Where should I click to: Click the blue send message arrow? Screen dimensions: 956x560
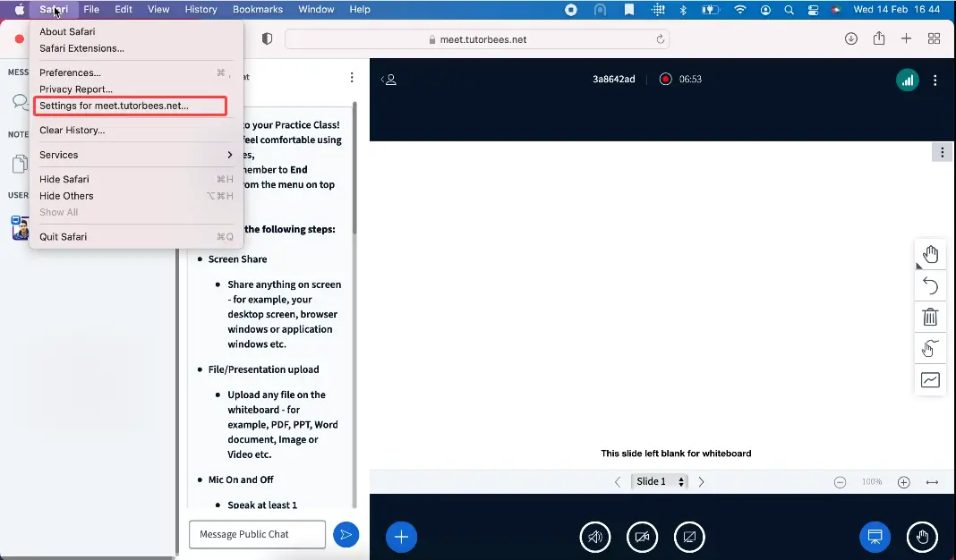pos(346,535)
